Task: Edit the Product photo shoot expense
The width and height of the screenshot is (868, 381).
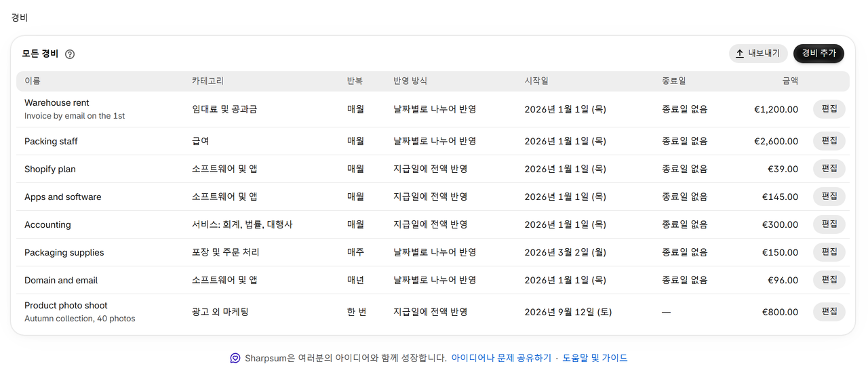Action: pyautogui.click(x=829, y=312)
